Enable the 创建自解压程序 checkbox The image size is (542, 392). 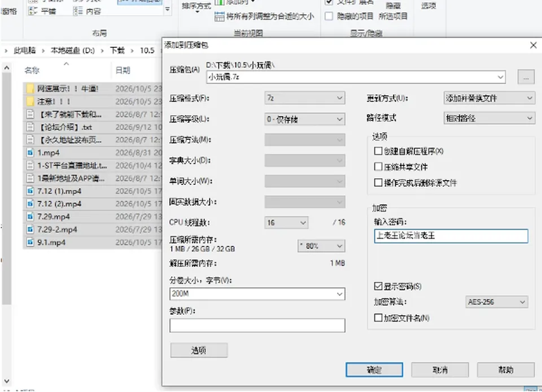tap(378, 151)
